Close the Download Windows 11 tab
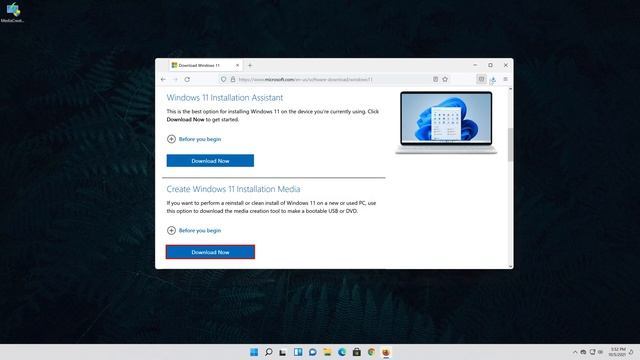 (237, 65)
